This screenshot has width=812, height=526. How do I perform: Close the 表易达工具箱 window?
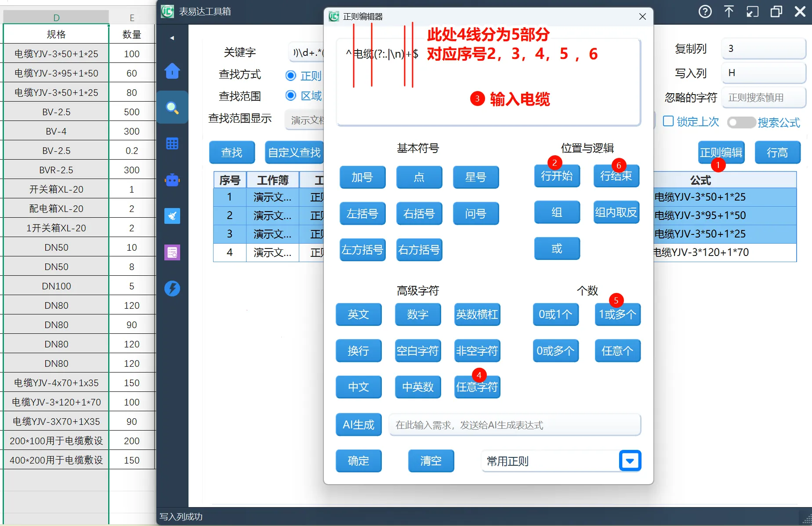point(800,11)
